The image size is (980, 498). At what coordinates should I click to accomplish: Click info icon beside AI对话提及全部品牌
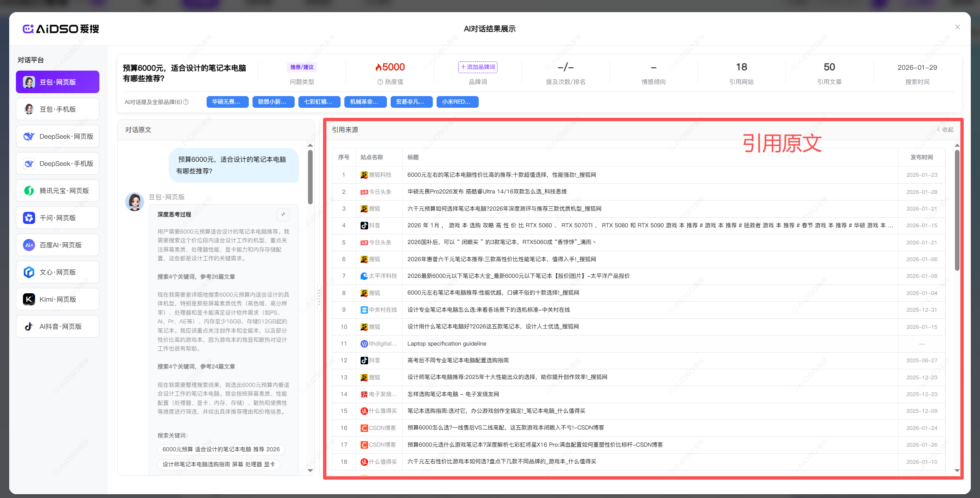tap(186, 102)
